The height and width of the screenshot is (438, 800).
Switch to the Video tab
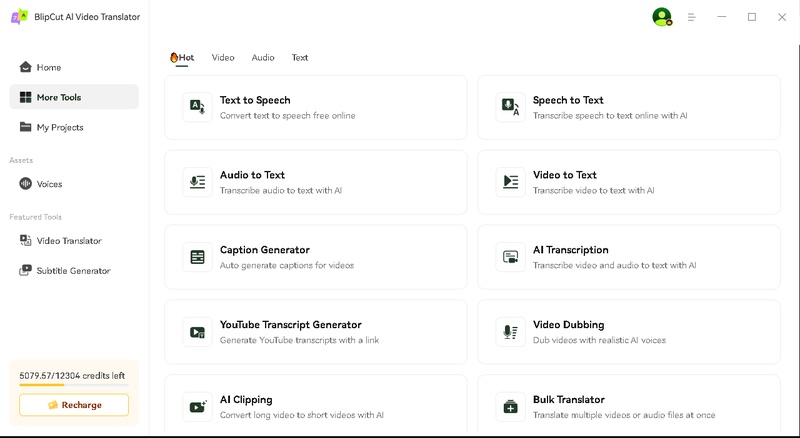pos(223,58)
